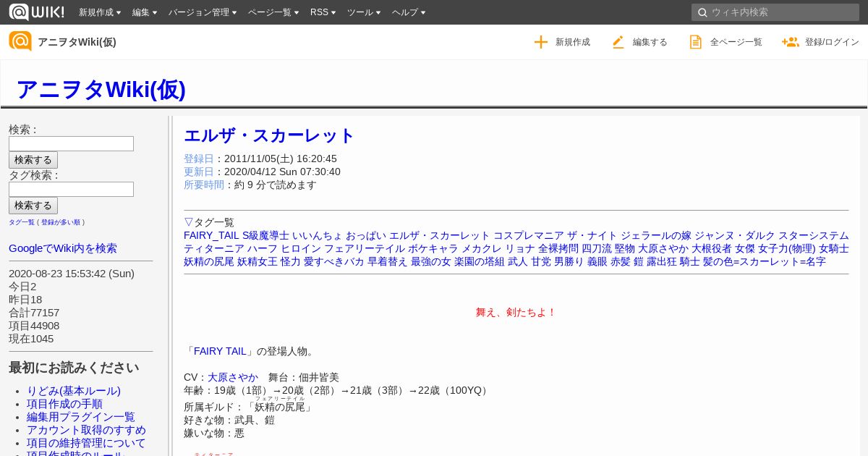The width and height of the screenshot is (868, 456).
Task: Open the 愛すべきバカ tag
Action: (334, 261)
